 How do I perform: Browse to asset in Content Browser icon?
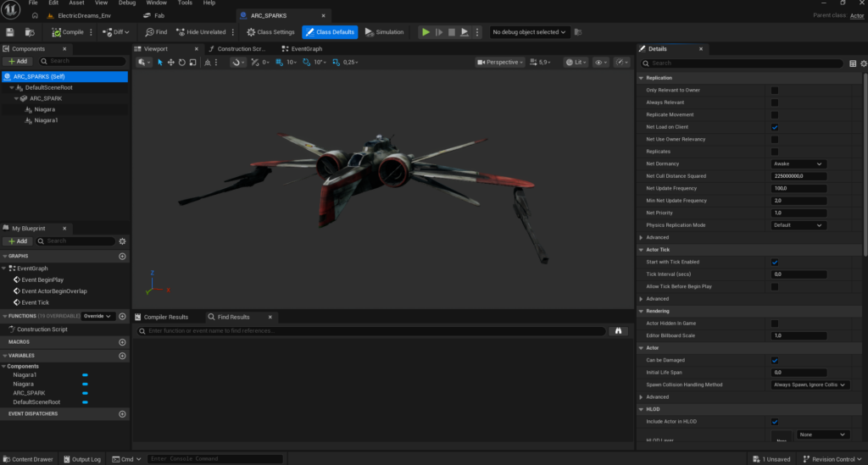(x=30, y=32)
